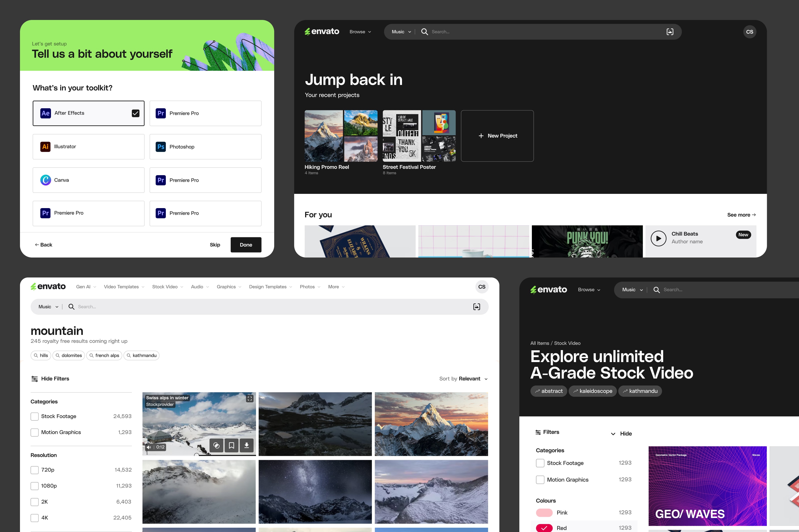Expand the Photos nav dropdown

310,287
